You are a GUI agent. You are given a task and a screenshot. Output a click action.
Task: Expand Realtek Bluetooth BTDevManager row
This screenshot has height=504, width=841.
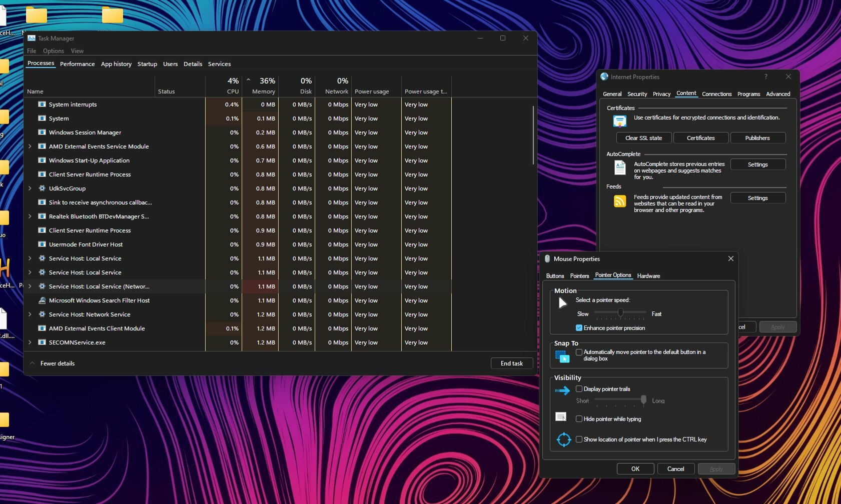(30, 216)
